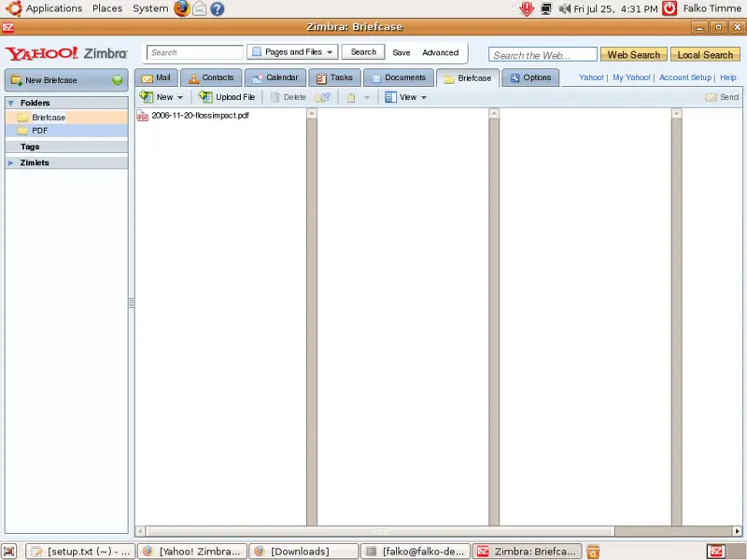Switch to the Options tab
This screenshot has height=560, width=747.
[530, 77]
